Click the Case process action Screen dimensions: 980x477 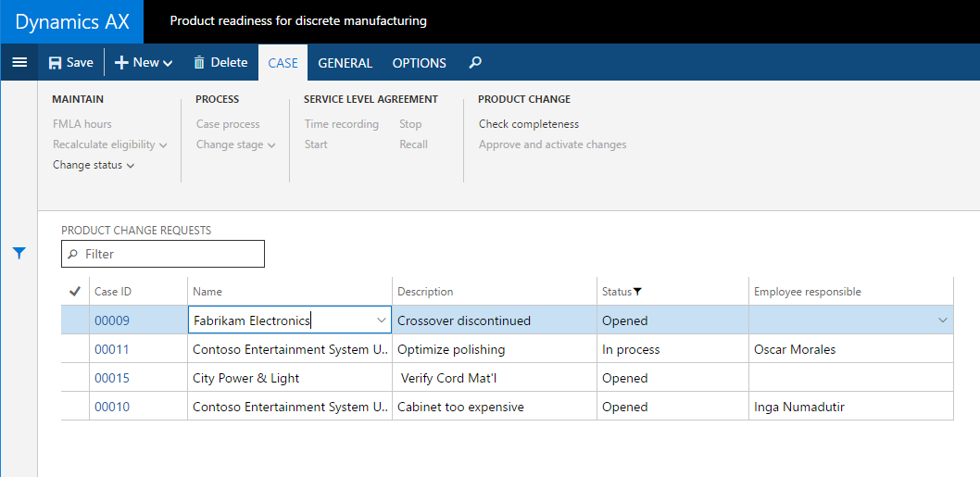(x=228, y=124)
